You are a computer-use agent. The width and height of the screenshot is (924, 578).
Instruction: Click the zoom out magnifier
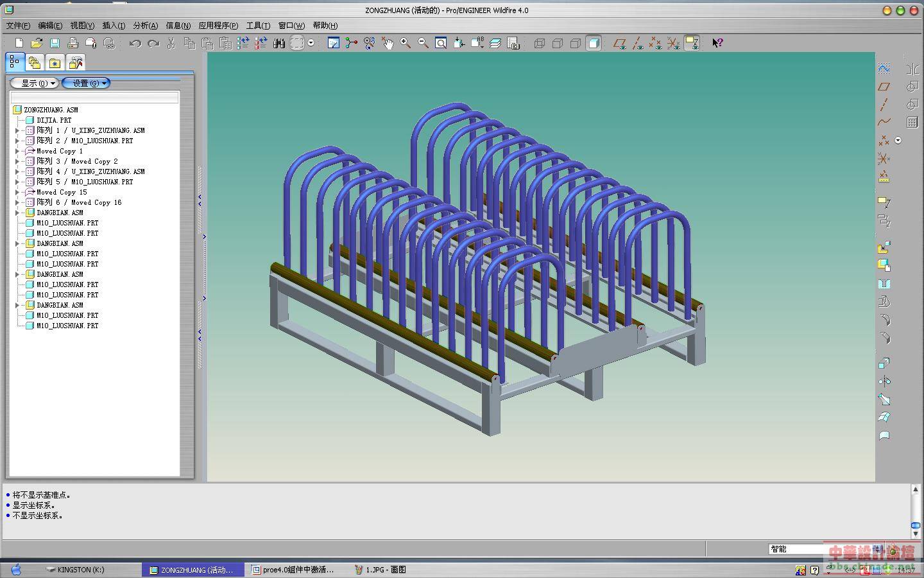[424, 43]
